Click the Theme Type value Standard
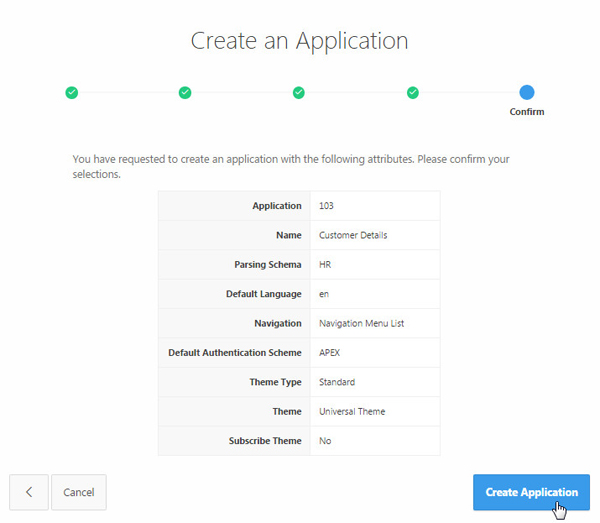 [x=337, y=382]
